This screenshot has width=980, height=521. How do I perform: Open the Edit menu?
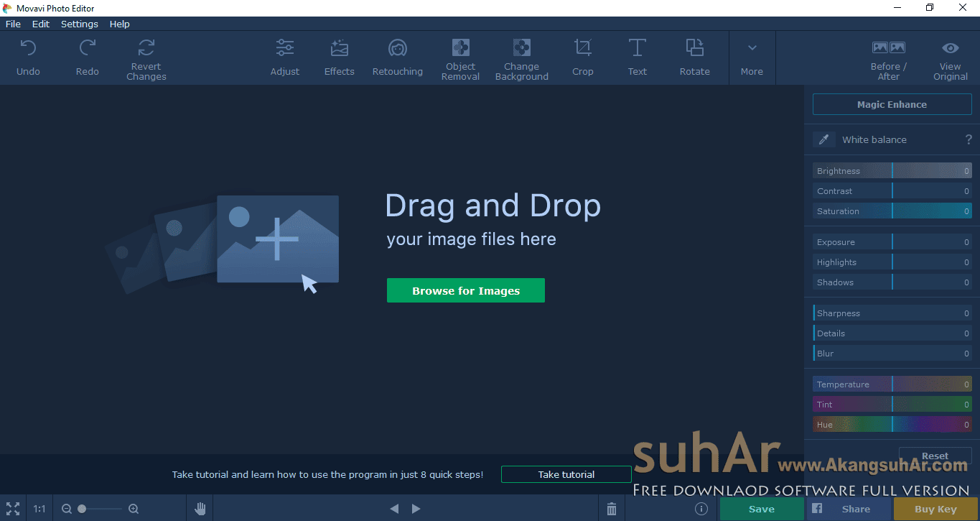(x=41, y=24)
